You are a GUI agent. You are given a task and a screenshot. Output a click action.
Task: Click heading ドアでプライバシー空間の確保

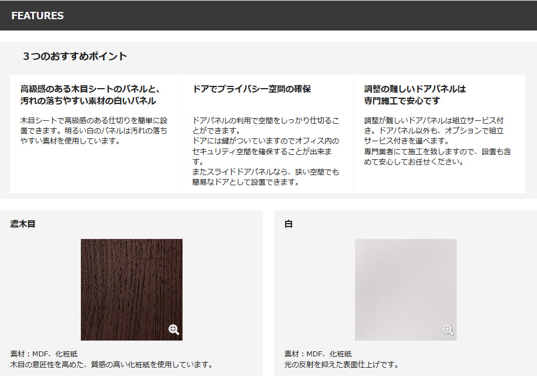coord(252,89)
